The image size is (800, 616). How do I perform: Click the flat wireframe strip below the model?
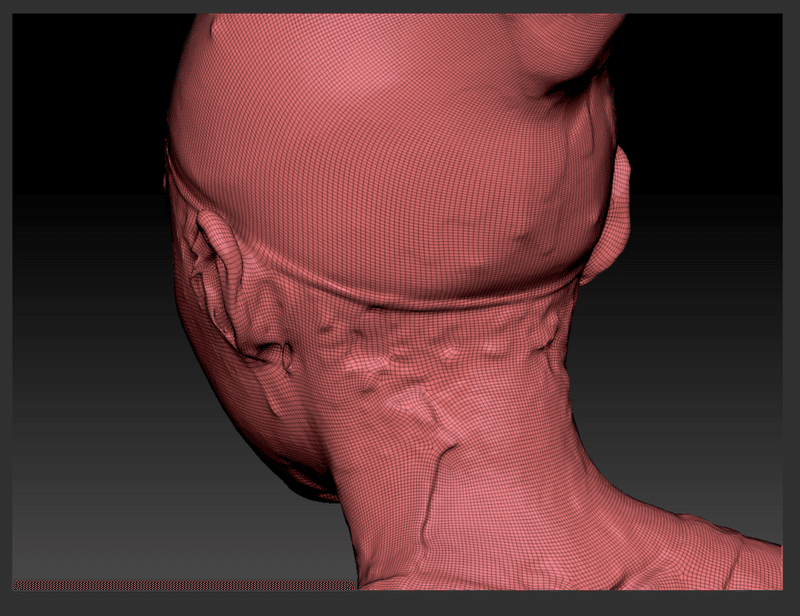pyautogui.click(x=184, y=585)
